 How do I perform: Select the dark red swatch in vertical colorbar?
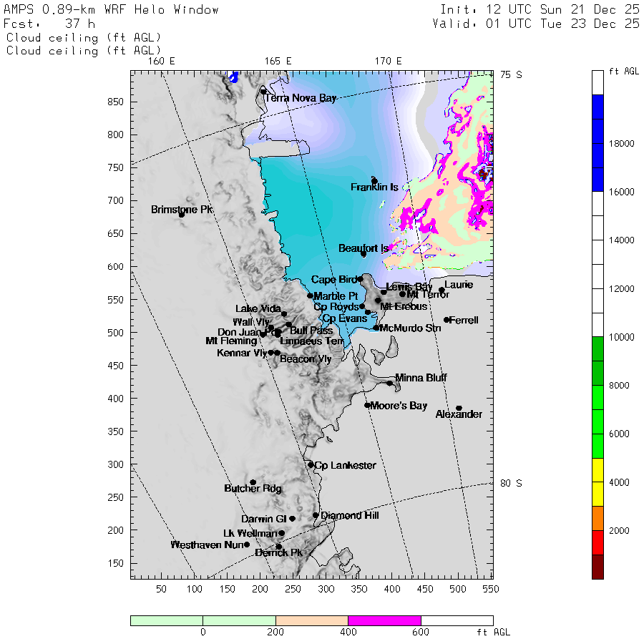click(597, 567)
